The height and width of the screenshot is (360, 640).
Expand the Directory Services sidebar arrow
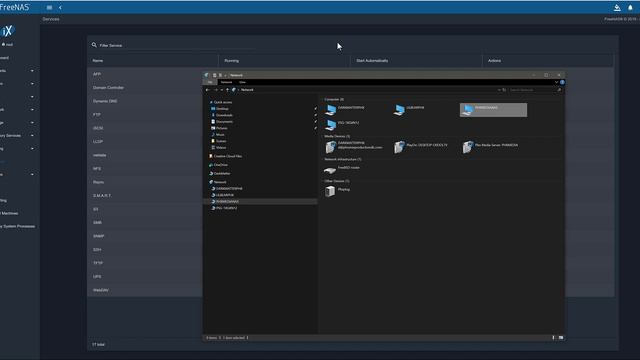pos(32,136)
